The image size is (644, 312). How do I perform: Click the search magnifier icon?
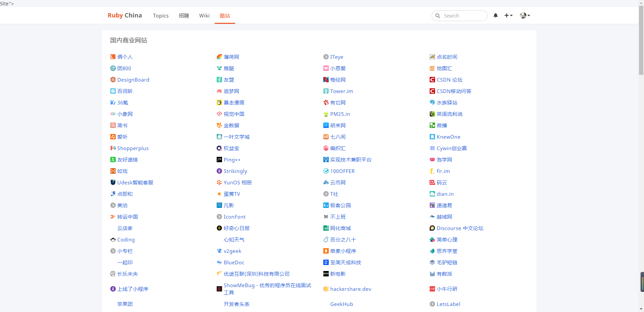(438, 16)
